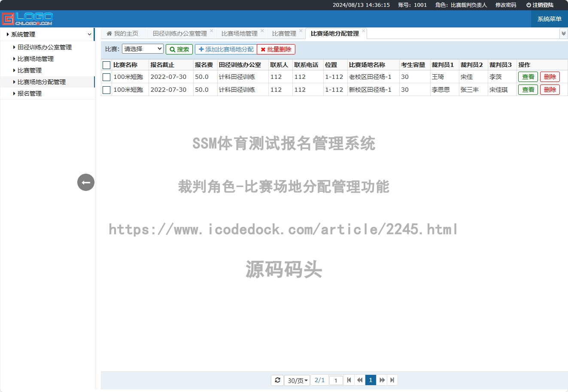Go to previous page icon
This screenshot has height=392, width=568.
tap(360, 380)
